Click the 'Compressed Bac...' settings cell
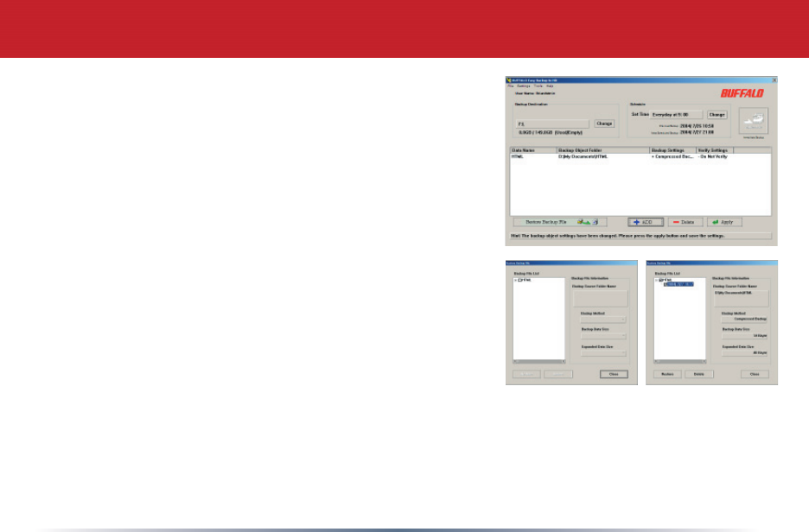This screenshot has height=532, width=809. (672, 156)
